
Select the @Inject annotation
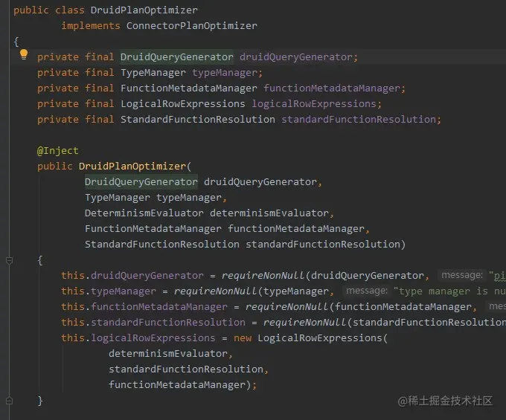tap(58, 150)
